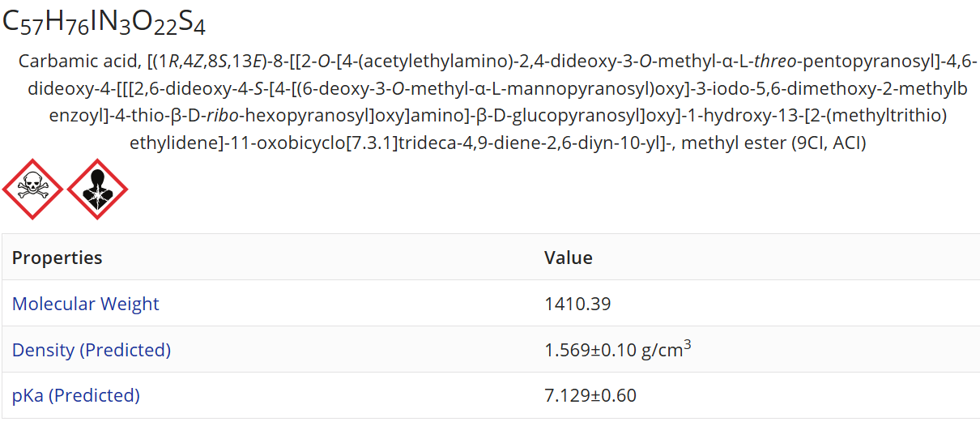Click the health hazard pictogram
The image size is (980, 426).
coord(97,189)
